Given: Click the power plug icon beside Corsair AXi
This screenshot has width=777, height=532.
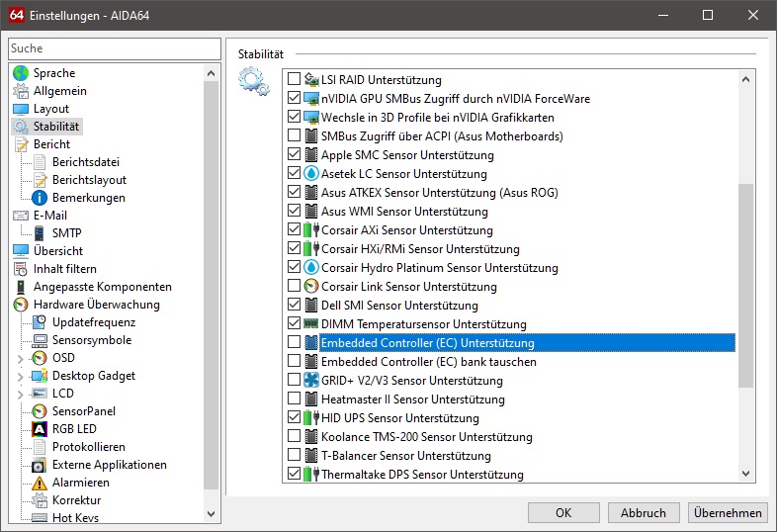Looking at the screenshot, I should 311,230.
